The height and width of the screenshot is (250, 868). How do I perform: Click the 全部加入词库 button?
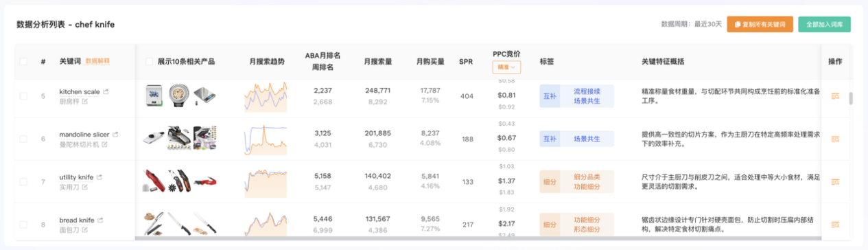(x=824, y=24)
